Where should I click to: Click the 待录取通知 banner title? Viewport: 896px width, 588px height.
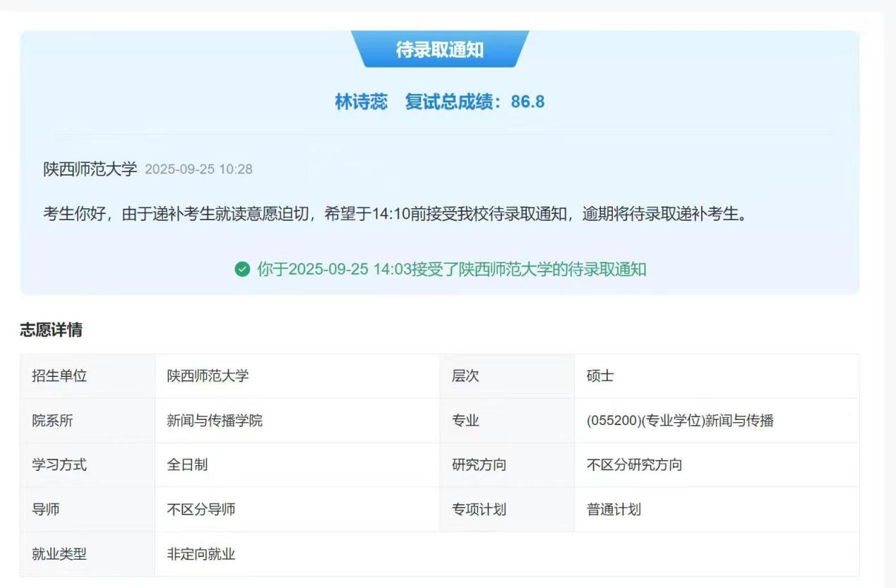(440, 50)
